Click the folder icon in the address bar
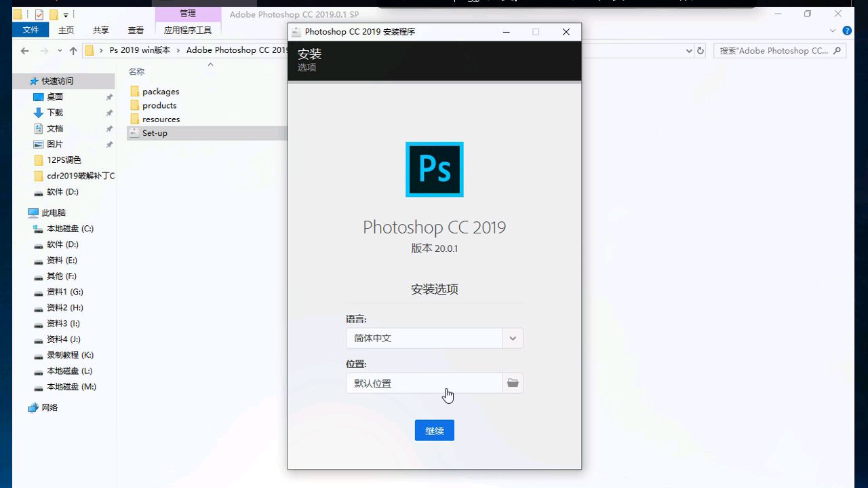The height and width of the screenshot is (488, 868). (90, 50)
